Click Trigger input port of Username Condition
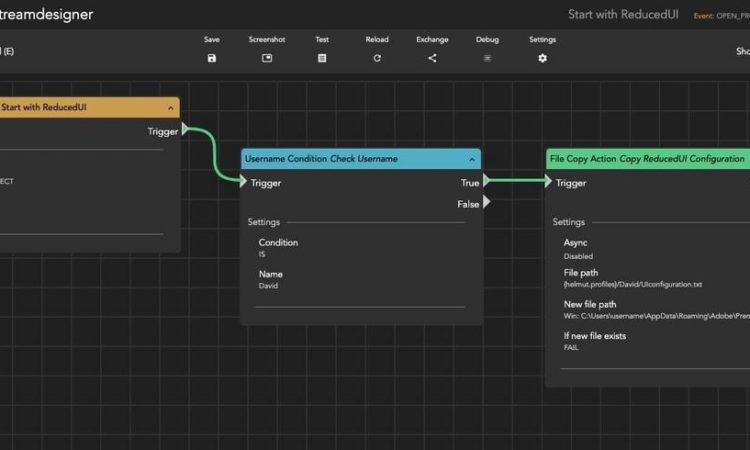 243,182
